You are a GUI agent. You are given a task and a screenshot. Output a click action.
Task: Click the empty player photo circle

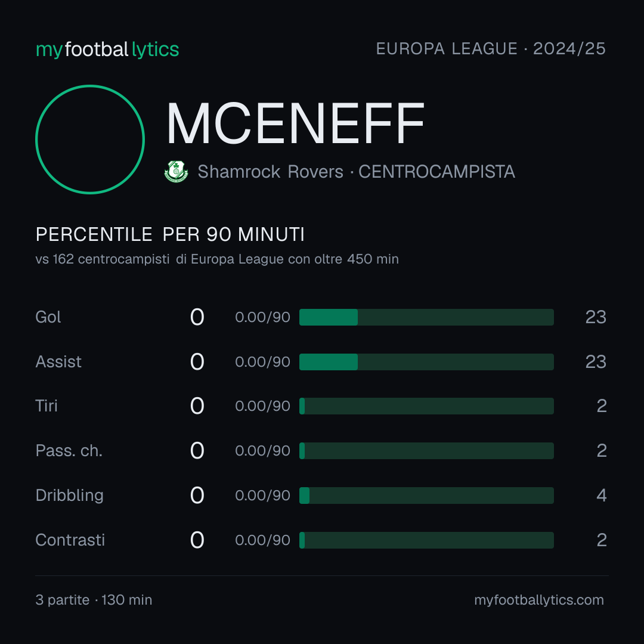coord(90,139)
